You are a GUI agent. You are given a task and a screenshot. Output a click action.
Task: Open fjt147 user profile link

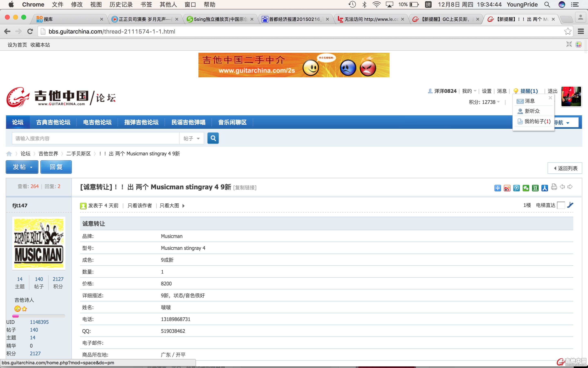20,205
